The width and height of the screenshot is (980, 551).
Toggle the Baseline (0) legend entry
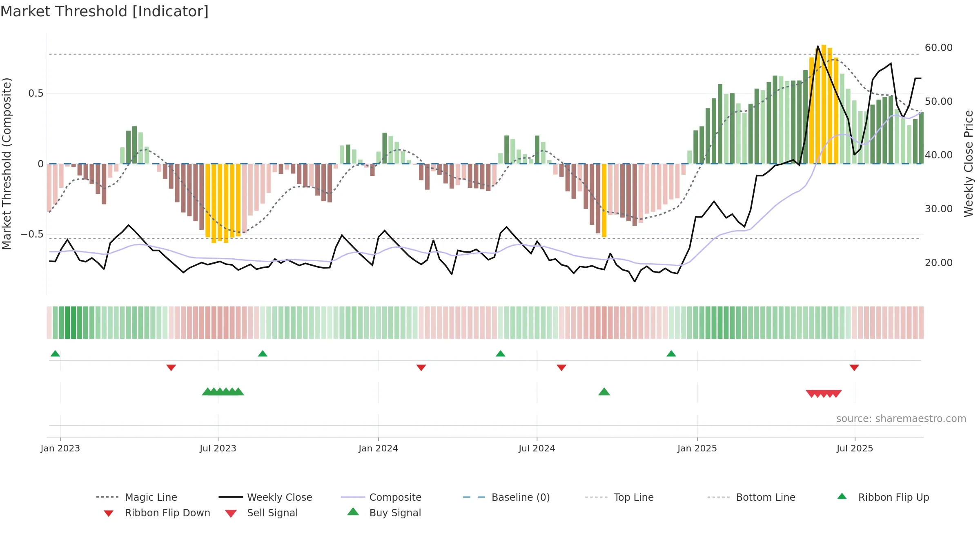tap(506, 497)
